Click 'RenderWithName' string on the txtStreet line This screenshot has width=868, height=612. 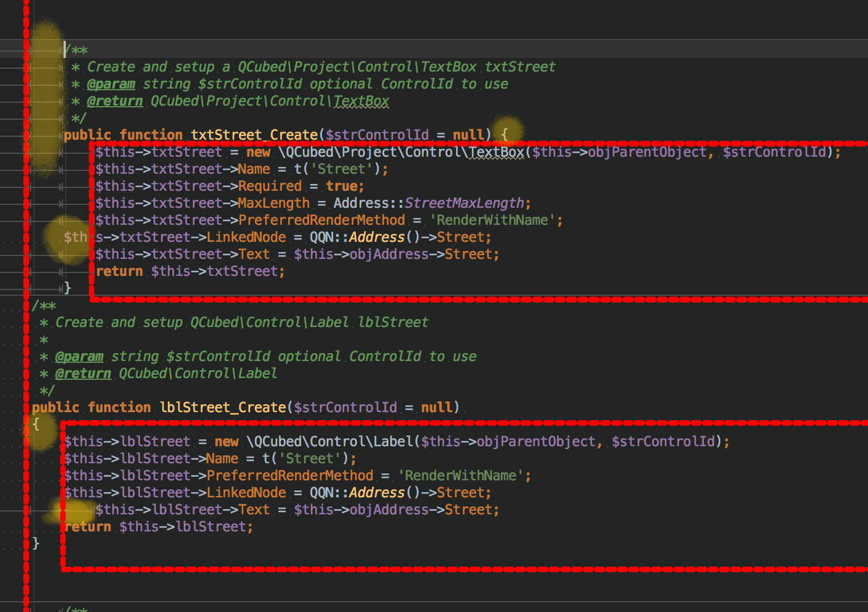[x=492, y=220]
